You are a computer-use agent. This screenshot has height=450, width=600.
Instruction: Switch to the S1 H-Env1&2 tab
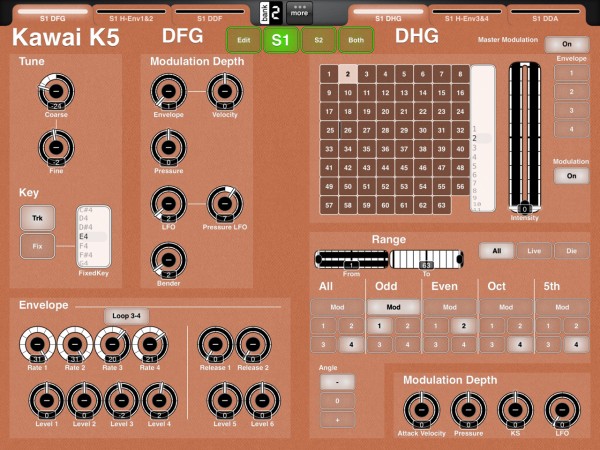point(131,15)
